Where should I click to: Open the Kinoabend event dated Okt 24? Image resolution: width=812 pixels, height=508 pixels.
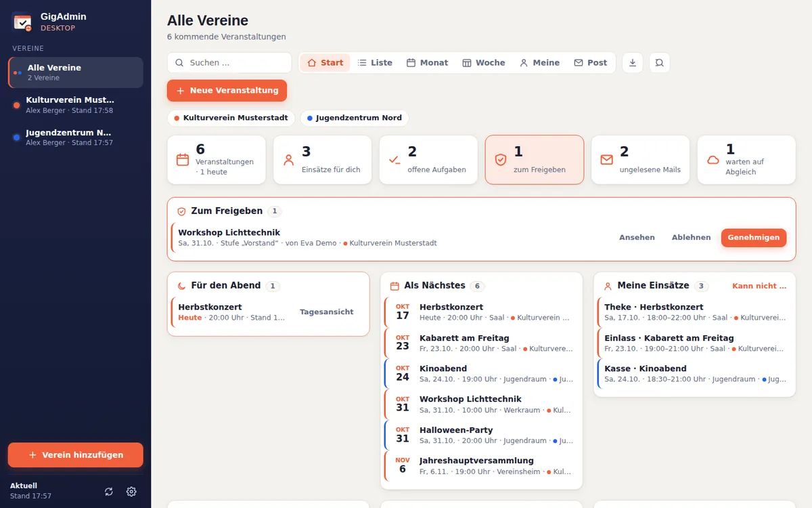click(481, 374)
